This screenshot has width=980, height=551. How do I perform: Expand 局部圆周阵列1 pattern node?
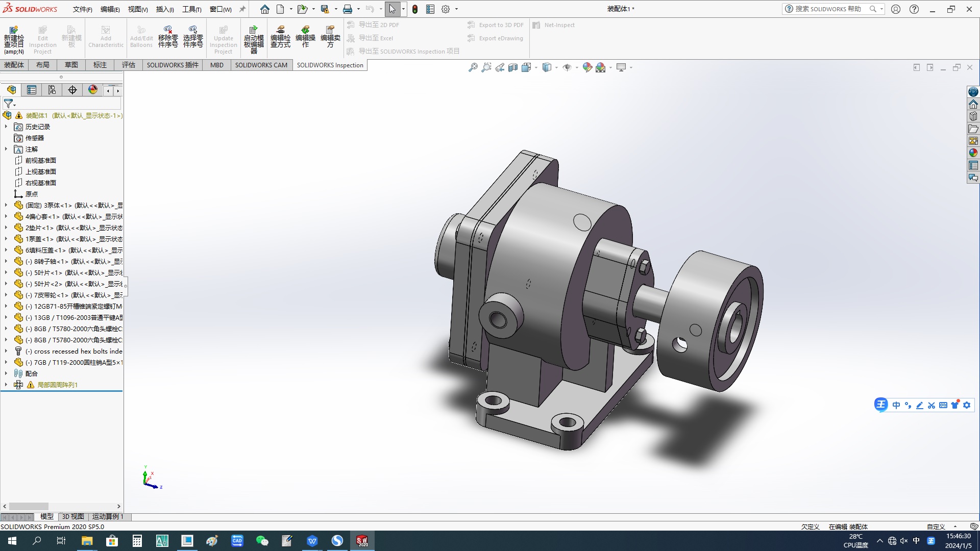tap(6, 385)
